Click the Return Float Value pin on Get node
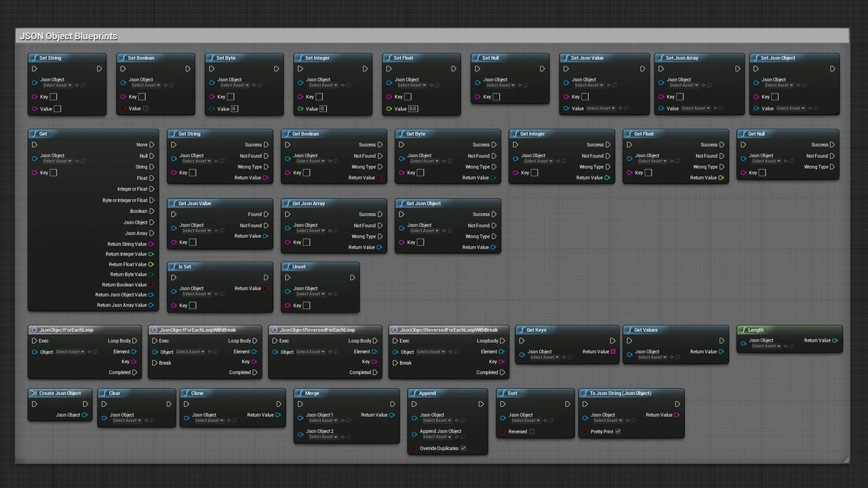Screen dimensions: 868x488 151,264
